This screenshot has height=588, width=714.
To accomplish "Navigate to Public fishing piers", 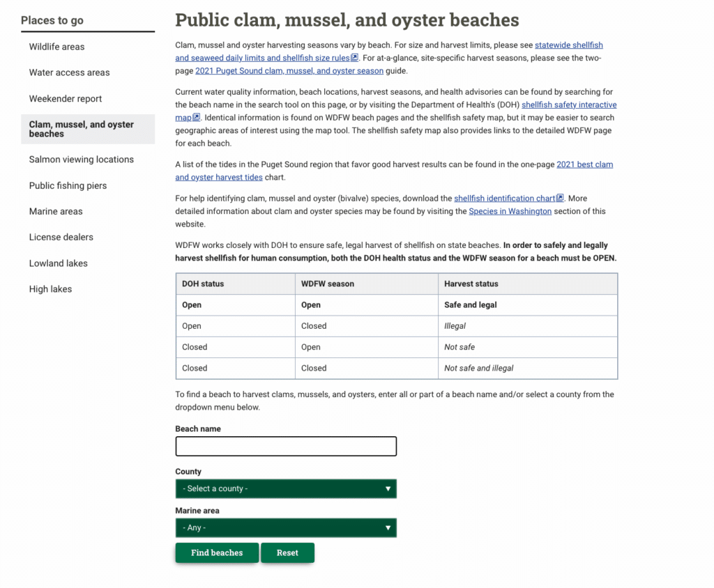I will [68, 186].
